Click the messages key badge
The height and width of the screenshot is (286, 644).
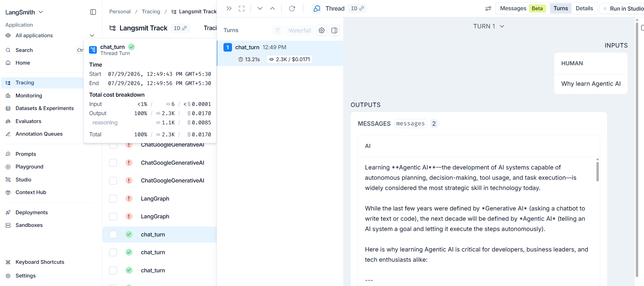410,124
